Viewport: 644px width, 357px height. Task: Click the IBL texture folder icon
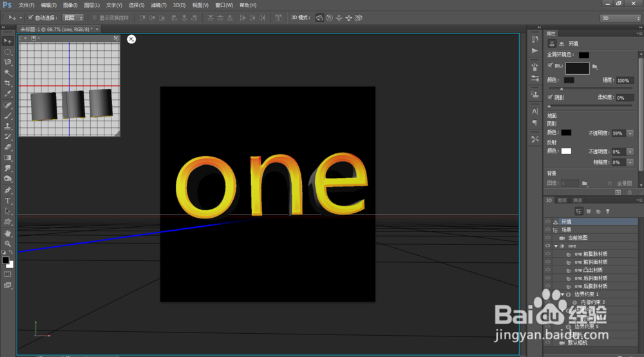594,66
